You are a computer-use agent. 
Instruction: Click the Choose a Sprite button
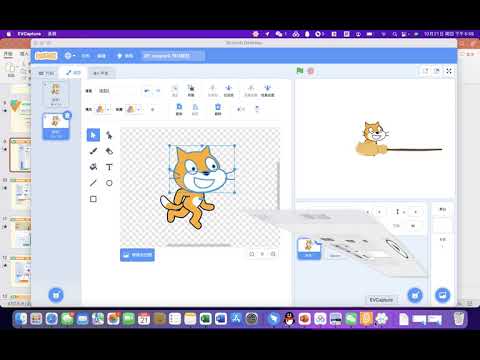415,295
